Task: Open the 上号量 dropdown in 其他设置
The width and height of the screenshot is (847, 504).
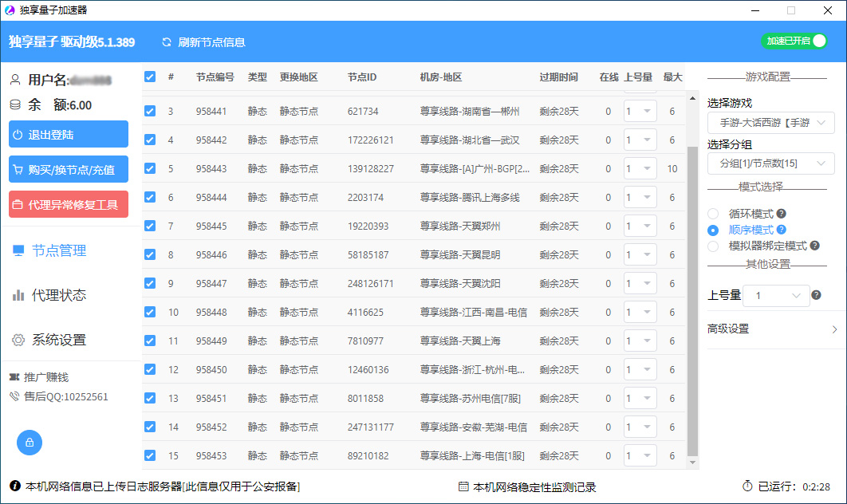Action: 776,296
